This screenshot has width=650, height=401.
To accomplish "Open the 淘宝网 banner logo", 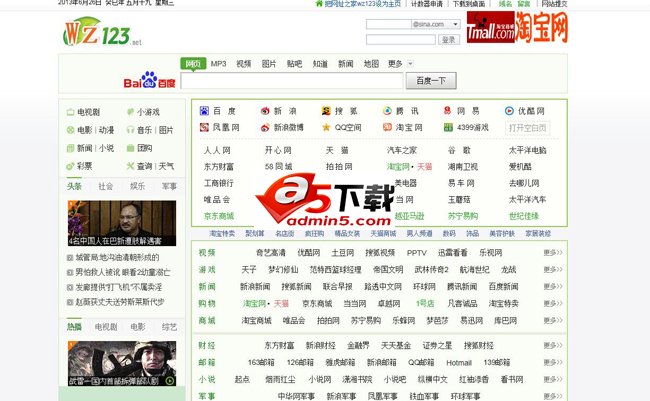I will click(x=541, y=27).
